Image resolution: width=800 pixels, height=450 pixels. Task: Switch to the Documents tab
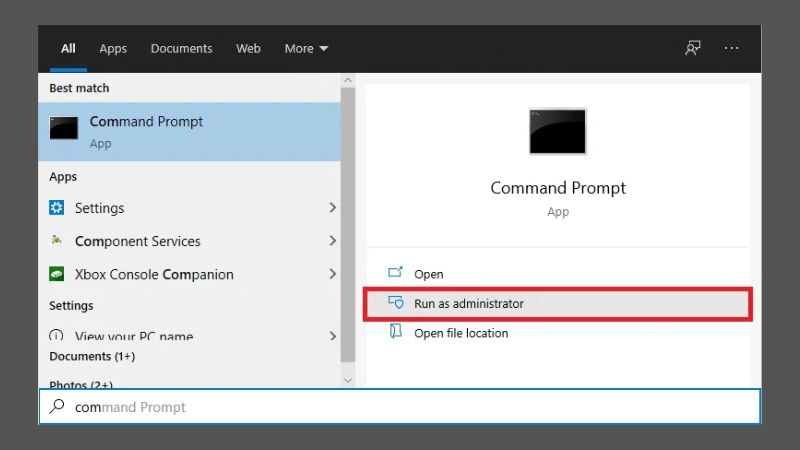(181, 48)
